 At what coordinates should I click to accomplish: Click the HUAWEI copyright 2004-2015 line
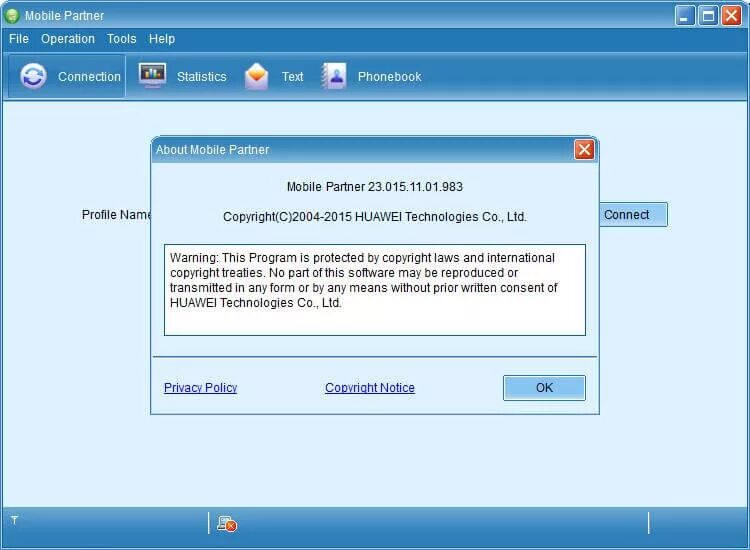click(x=375, y=217)
